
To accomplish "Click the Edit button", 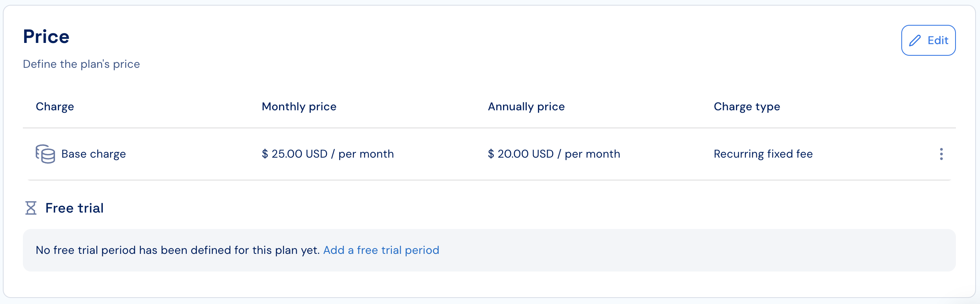I will pyautogui.click(x=928, y=40).
